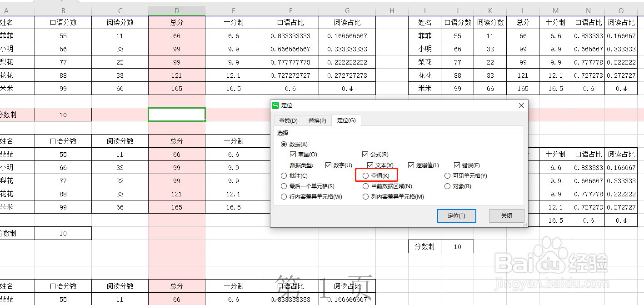The image size is (644, 305).
Task: Choose the 行内容差异单元格 option
Action: click(284, 196)
